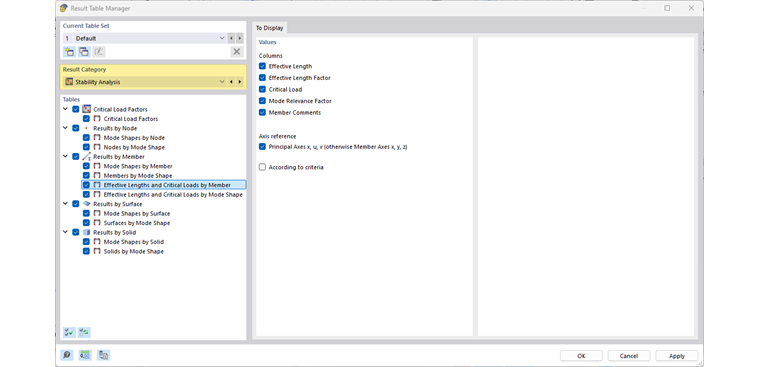
Task: Click table icon beside Solids by Mode Shape
Action: point(97,251)
